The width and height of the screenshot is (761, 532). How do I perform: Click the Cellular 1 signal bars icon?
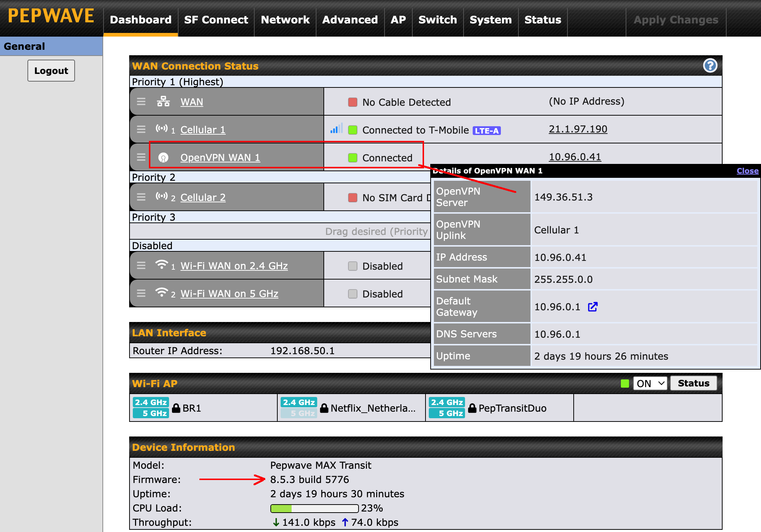pos(336,129)
